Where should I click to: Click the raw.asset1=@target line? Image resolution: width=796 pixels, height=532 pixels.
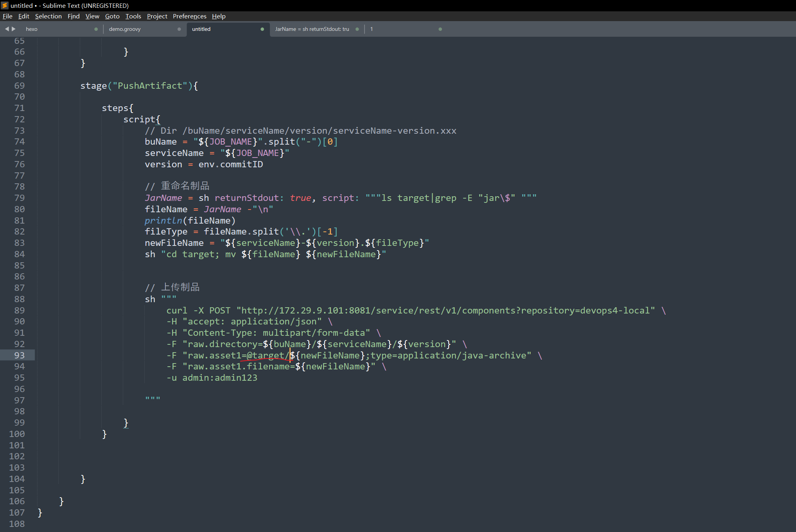click(354, 355)
